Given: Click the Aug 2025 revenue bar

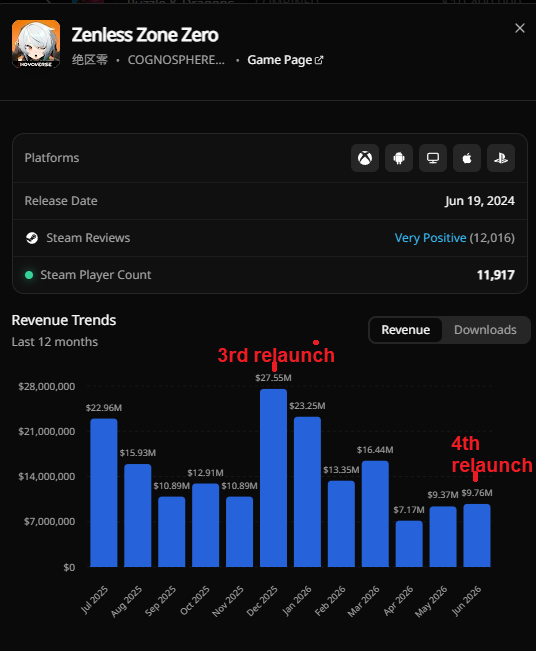Looking at the screenshot, I should tap(138, 516).
